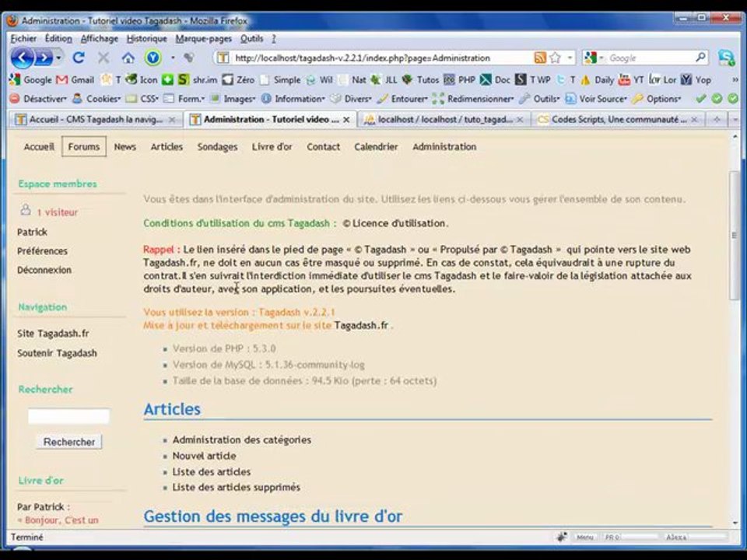Click the Tagadash.fr download link
This screenshot has height=560, width=747.
[x=361, y=326]
